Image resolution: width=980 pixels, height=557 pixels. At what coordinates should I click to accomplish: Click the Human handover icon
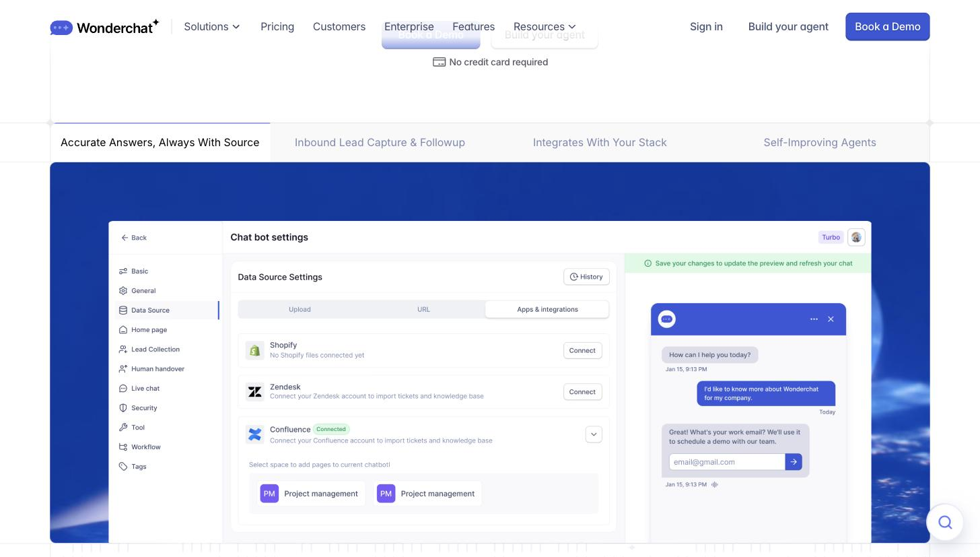(123, 369)
